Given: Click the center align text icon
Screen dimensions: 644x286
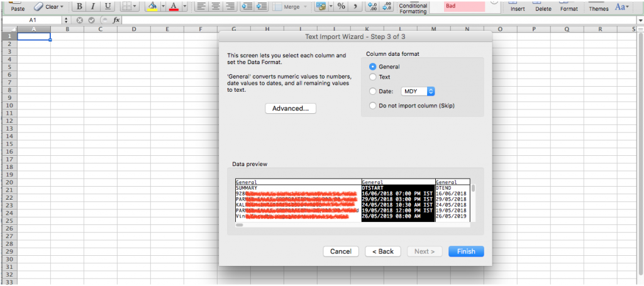Looking at the screenshot, I should click(x=215, y=6).
